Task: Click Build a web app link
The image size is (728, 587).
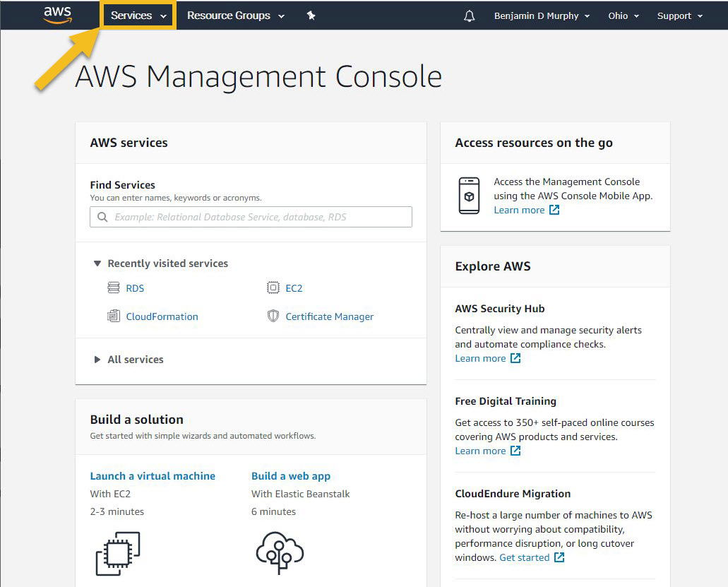Action: tap(291, 476)
